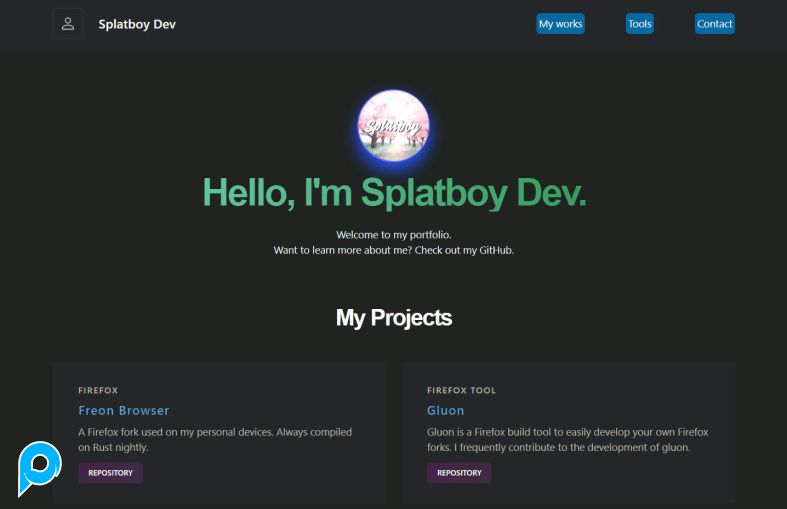
Task: Click the "Hello, I'm Splatboy Dev." heading
Action: [394, 193]
